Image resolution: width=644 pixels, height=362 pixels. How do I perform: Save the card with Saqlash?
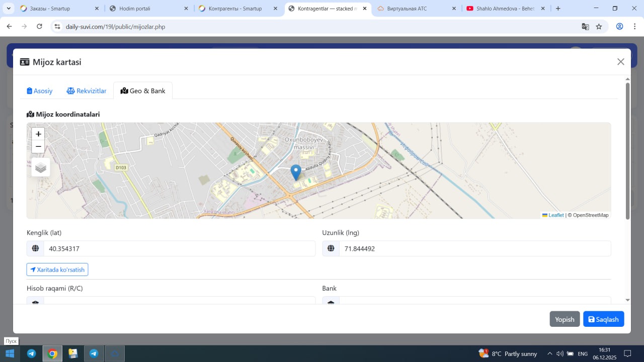point(603,319)
